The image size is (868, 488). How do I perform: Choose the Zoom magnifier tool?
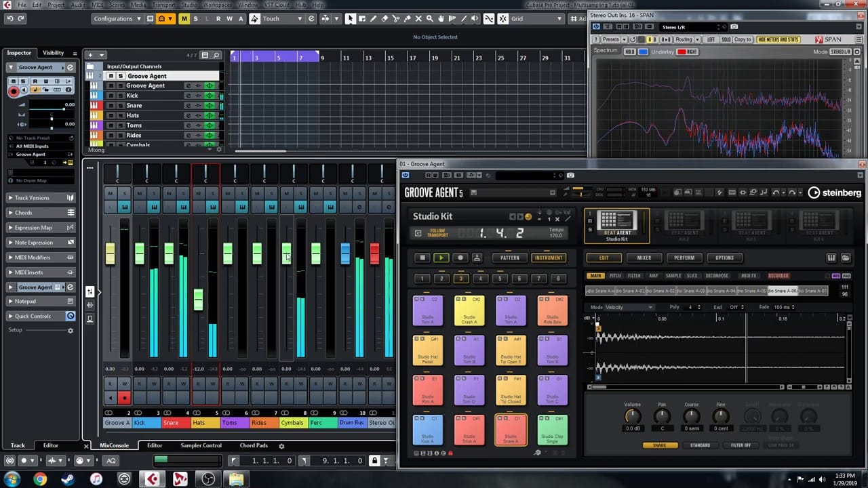[429, 19]
